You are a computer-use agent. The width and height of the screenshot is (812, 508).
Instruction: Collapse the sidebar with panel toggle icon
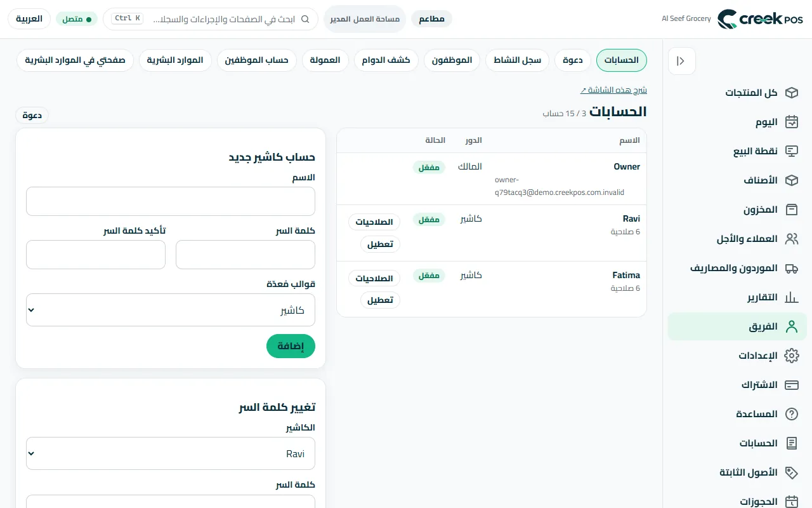click(682, 61)
